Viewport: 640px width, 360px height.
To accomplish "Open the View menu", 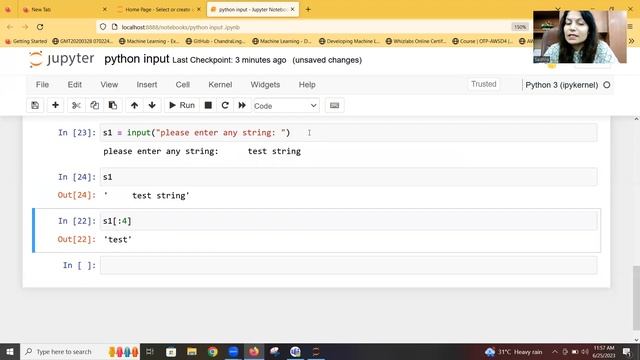I will (109, 84).
